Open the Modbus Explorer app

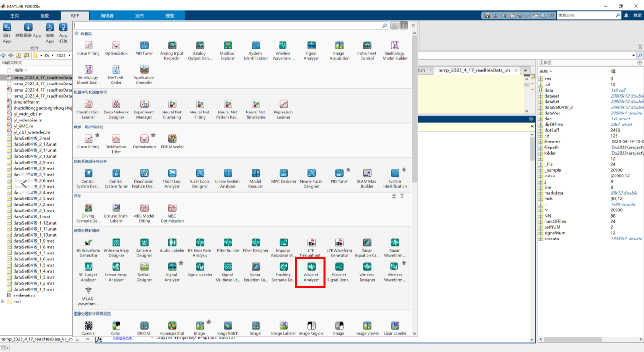(x=228, y=50)
